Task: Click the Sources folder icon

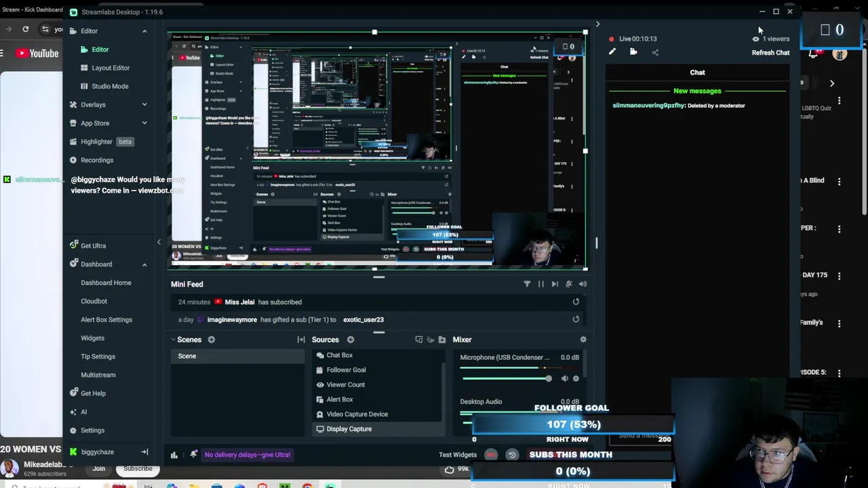Action: [442, 340]
